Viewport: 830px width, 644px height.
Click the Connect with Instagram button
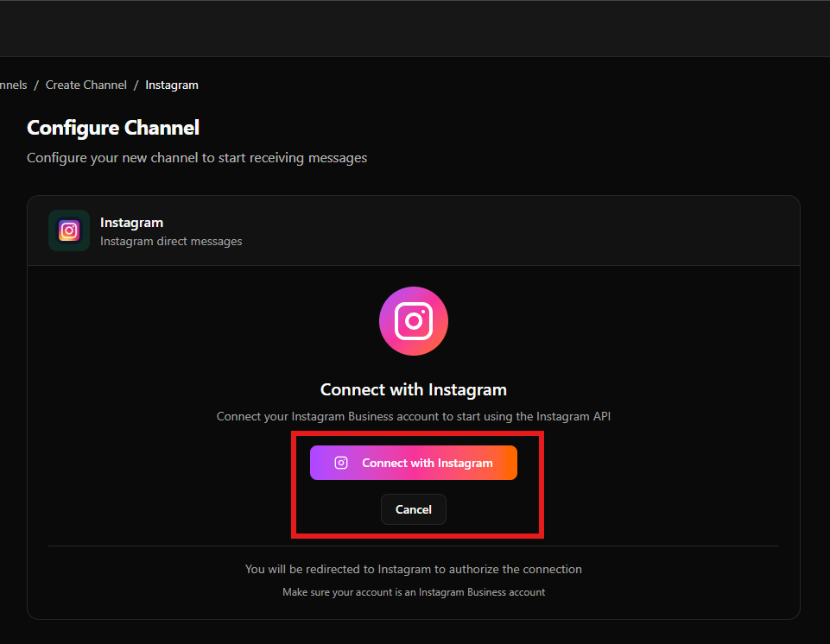coord(414,463)
